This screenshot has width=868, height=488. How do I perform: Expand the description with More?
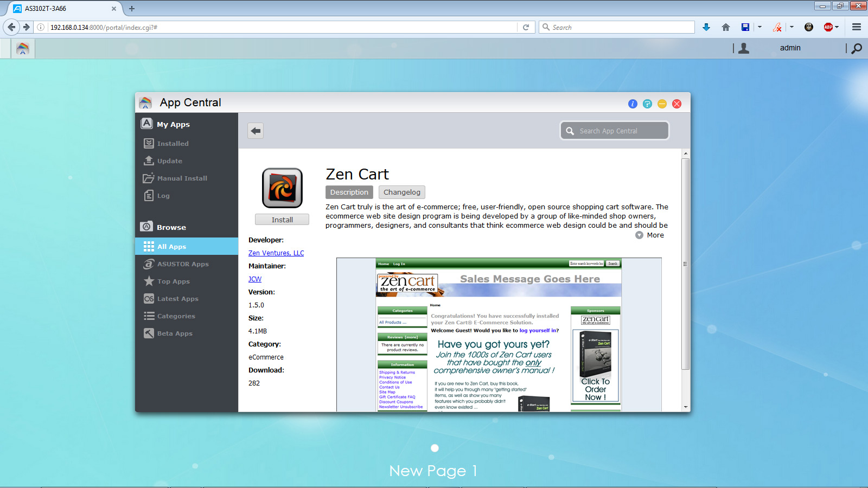[650, 235]
